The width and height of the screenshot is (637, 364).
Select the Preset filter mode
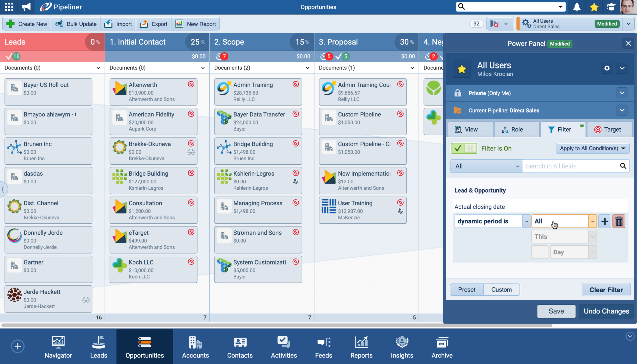click(467, 290)
